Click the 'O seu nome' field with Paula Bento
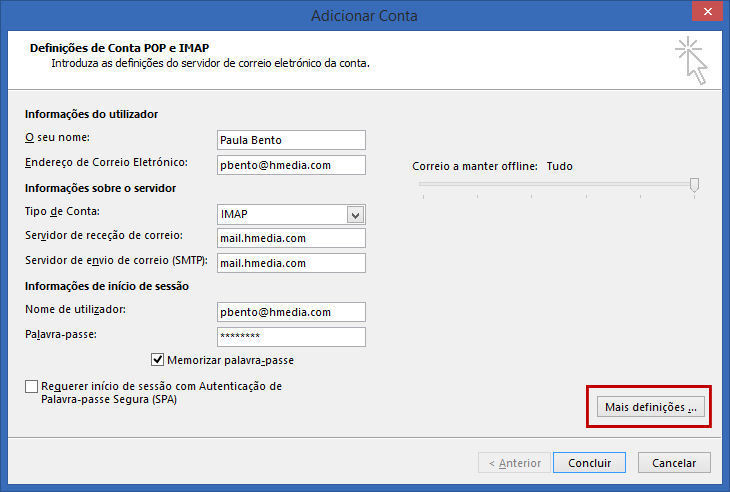The width and height of the screenshot is (730, 492). tap(291, 140)
